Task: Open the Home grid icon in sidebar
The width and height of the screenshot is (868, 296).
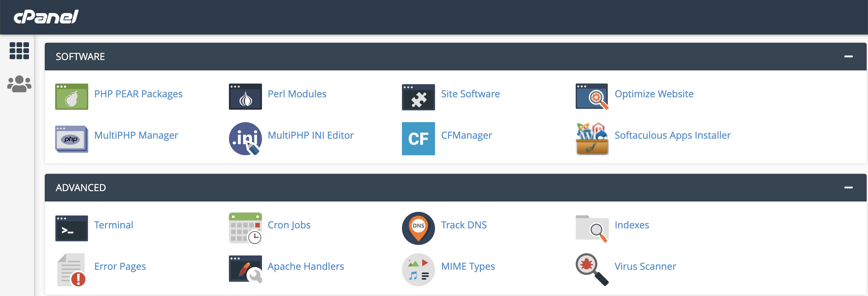Action: pos(19,51)
